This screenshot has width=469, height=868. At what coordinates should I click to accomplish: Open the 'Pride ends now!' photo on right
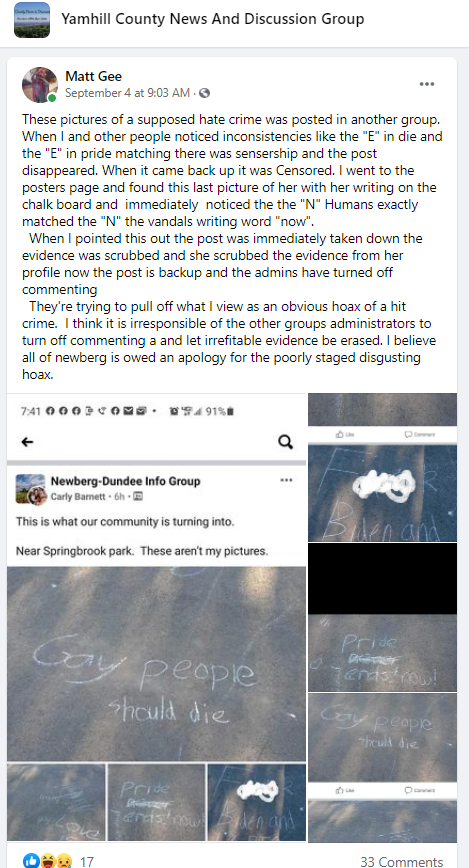click(x=383, y=653)
